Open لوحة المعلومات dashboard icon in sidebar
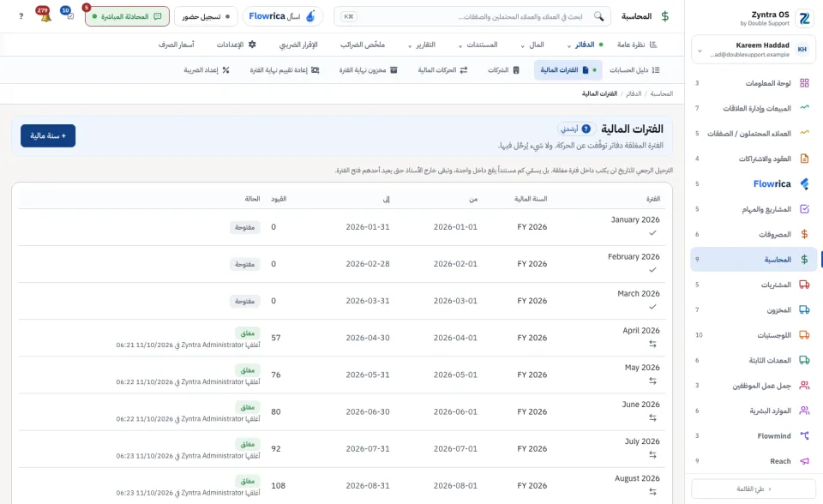 coord(804,83)
